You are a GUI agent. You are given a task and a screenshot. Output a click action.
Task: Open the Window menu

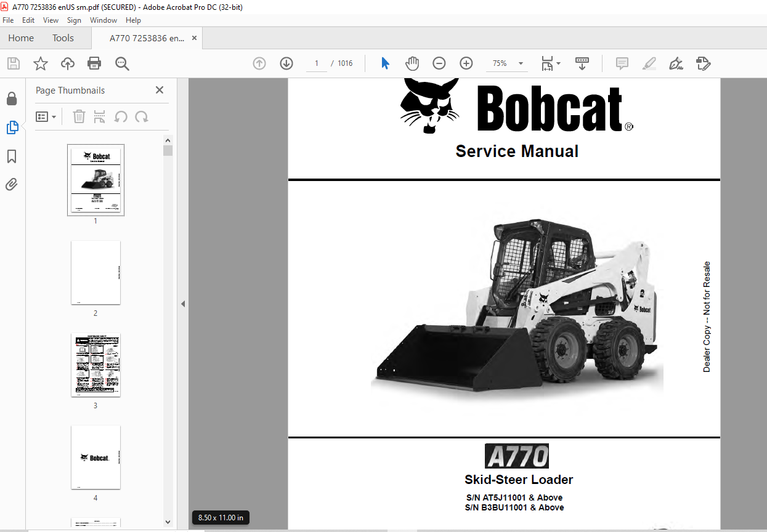103,20
